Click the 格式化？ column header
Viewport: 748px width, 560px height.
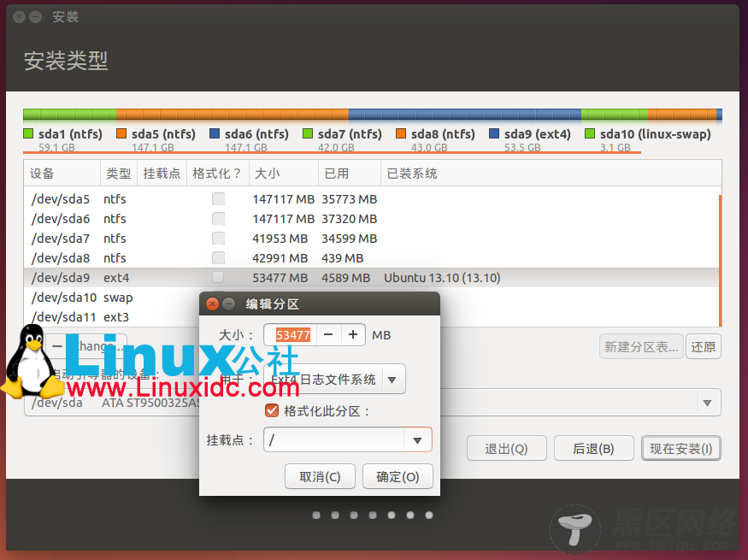(217, 174)
